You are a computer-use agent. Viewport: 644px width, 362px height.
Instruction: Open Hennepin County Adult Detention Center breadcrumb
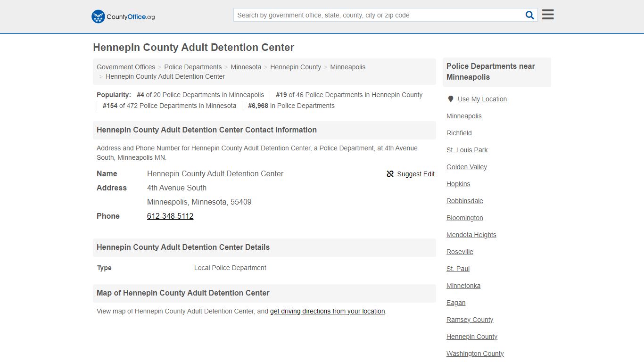[x=165, y=76]
